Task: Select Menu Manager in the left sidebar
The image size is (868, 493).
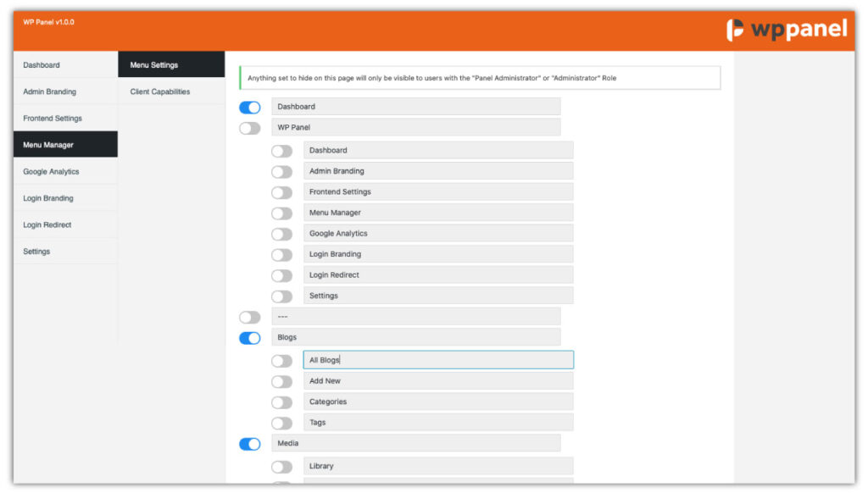Action: [65, 144]
